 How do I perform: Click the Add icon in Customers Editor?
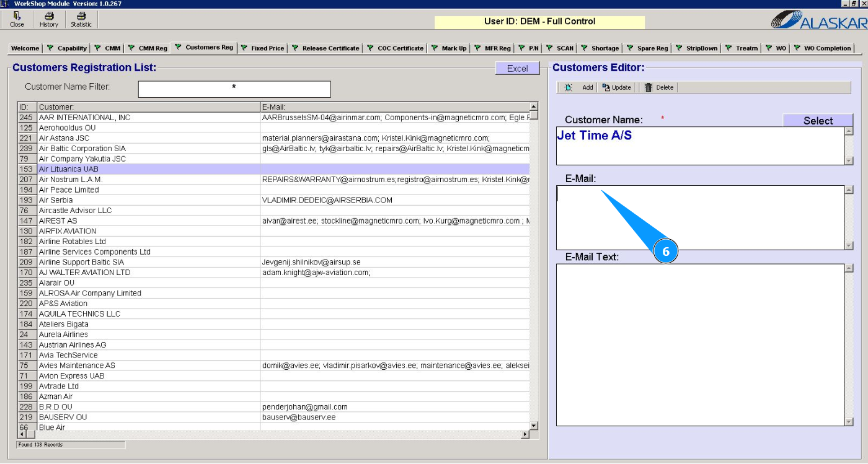(569, 87)
